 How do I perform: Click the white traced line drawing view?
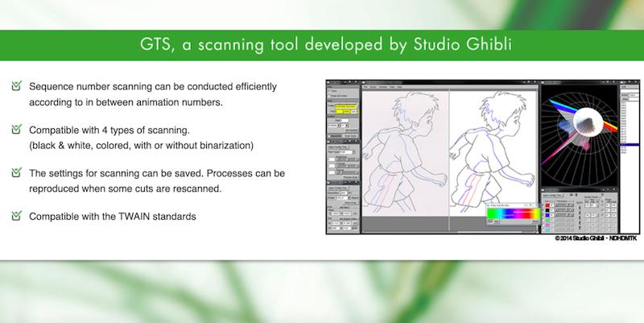[x=493, y=153]
